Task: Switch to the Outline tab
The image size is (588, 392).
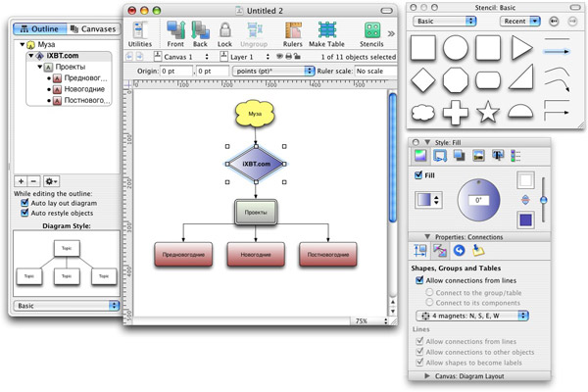Action: [x=40, y=28]
